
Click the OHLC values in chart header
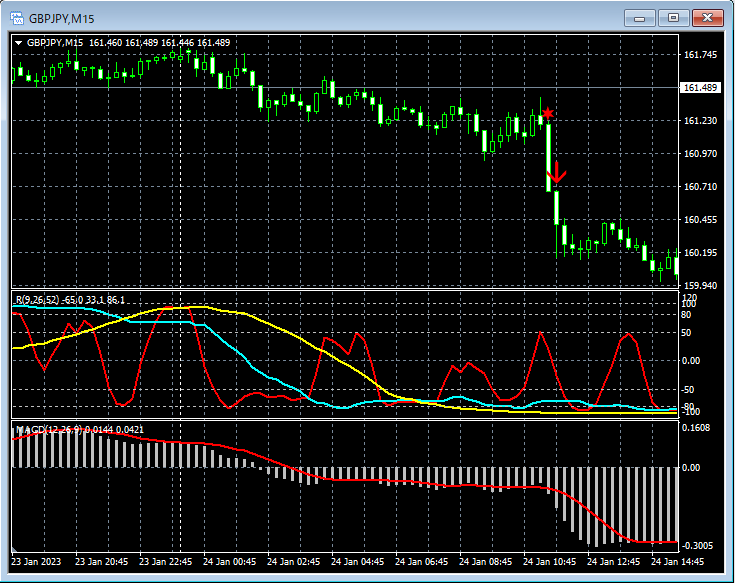[159, 43]
